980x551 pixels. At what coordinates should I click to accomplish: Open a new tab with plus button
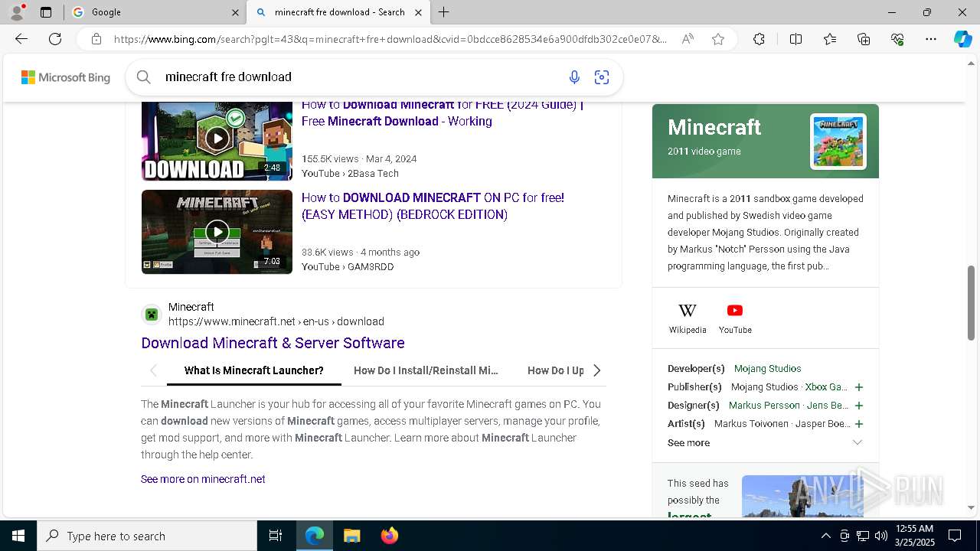coord(444,12)
